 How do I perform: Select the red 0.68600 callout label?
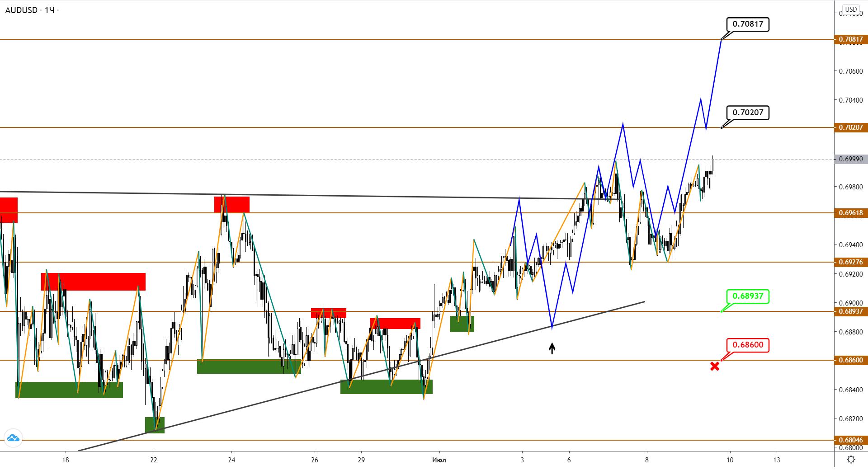coord(748,345)
